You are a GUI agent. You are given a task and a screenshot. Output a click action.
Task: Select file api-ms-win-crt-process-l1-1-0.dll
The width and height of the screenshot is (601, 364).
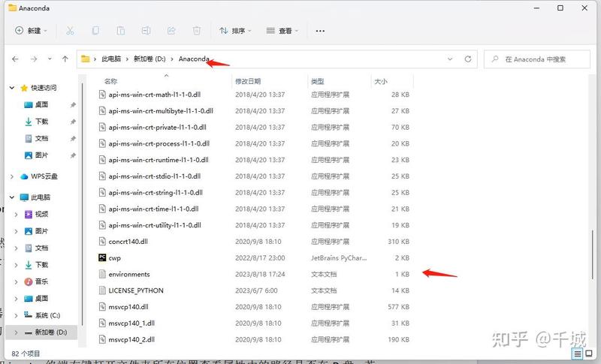[159, 143]
